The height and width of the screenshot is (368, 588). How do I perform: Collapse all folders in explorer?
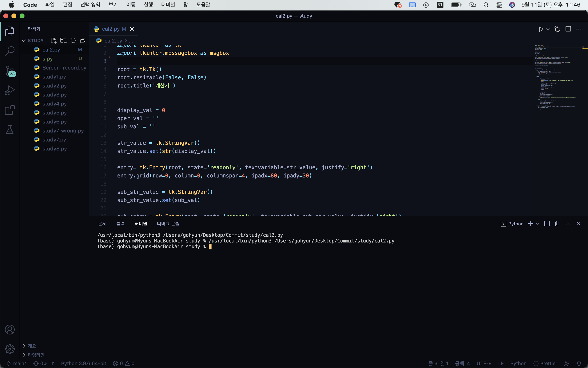(x=83, y=40)
